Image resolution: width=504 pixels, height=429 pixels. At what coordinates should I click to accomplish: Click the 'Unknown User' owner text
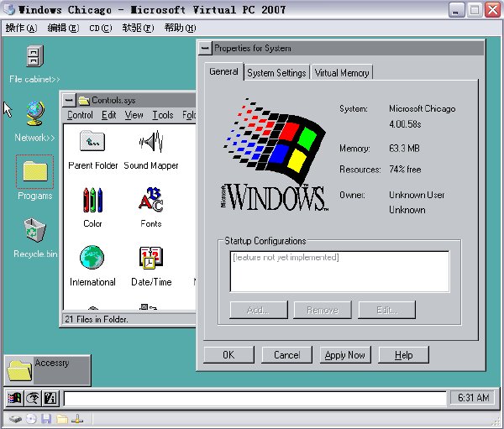(x=417, y=195)
